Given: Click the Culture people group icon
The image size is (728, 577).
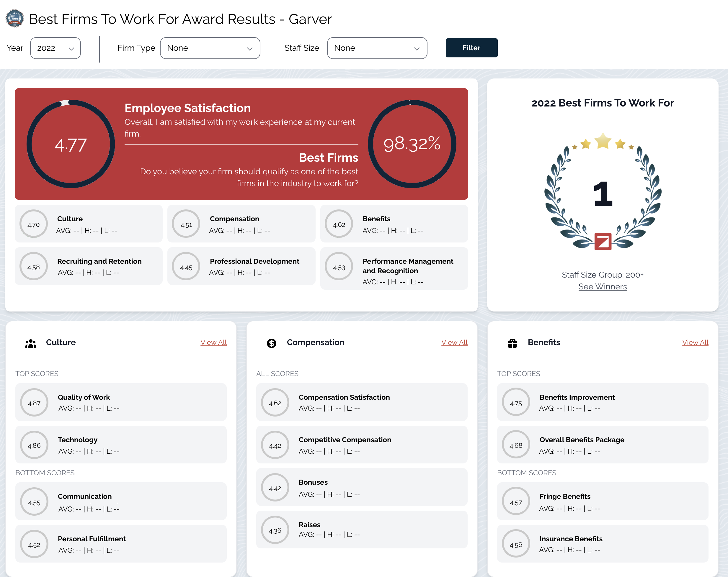Looking at the screenshot, I should [x=30, y=343].
